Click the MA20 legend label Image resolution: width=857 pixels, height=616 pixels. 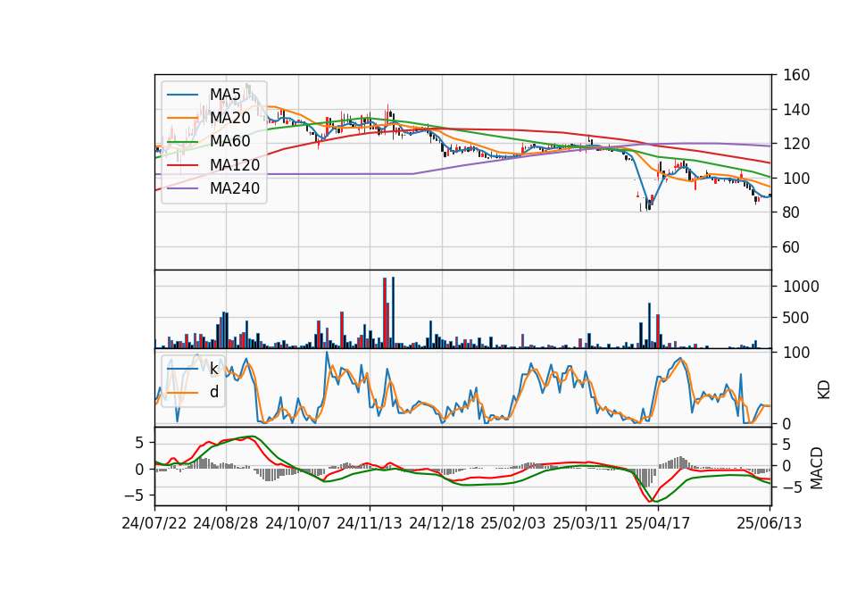[x=229, y=118]
